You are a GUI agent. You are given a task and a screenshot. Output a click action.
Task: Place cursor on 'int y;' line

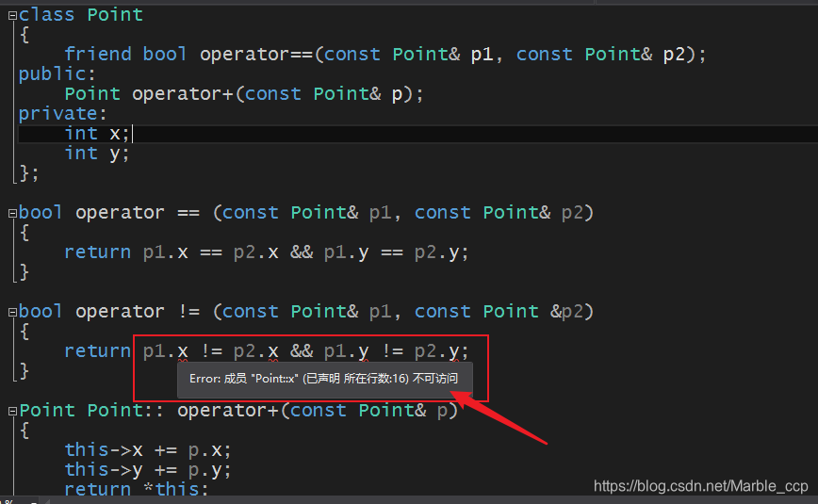tap(96, 154)
